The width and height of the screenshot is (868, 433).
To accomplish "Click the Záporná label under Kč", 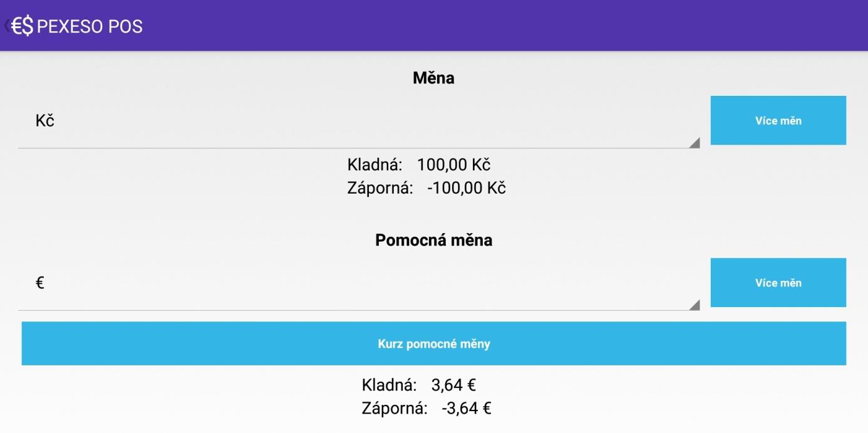I will pos(380,188).
